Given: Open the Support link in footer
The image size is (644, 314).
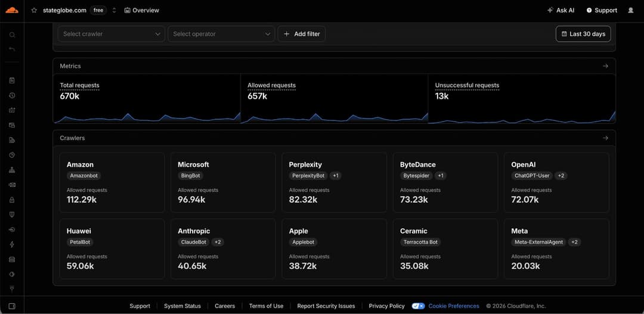Looking at the screenshot, I should coord(140,306).
